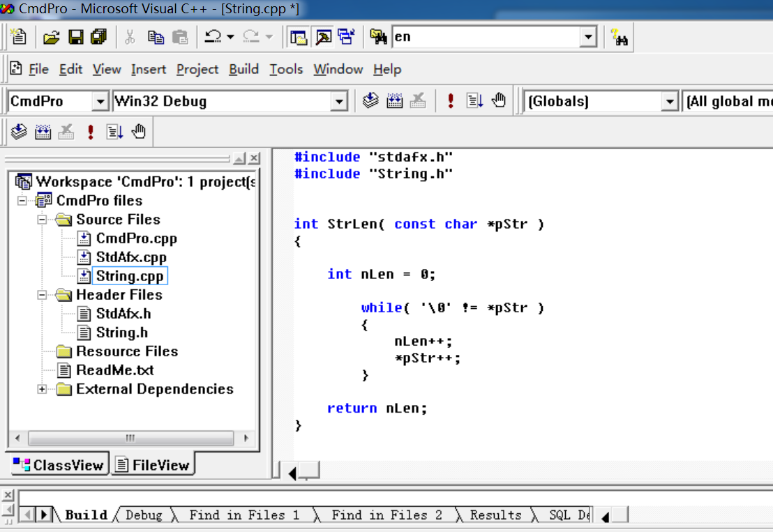
Task: Open the find text combo box dropdown arrow
Action: tap(587, 37)
